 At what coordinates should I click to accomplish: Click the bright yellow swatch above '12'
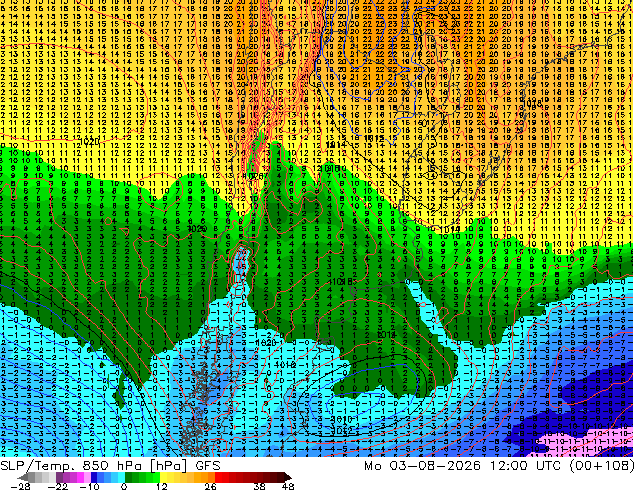(163, 477)
